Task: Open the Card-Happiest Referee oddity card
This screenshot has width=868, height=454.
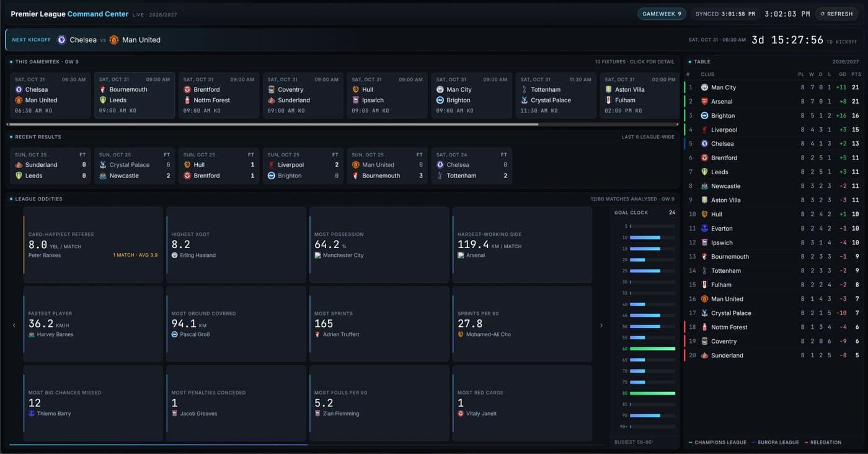Action: coord(94,245)
